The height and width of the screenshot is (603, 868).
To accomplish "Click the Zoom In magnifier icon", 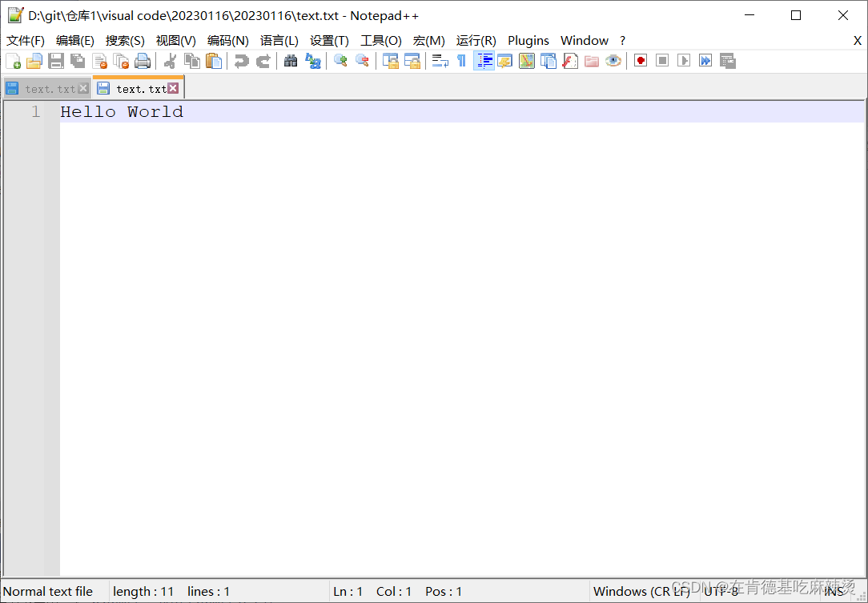I will 340,60.
